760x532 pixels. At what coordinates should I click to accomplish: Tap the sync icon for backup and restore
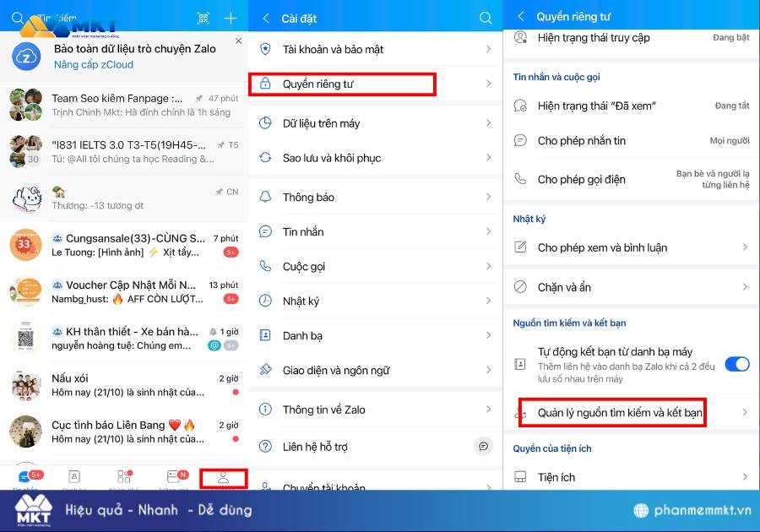point(265,157)
